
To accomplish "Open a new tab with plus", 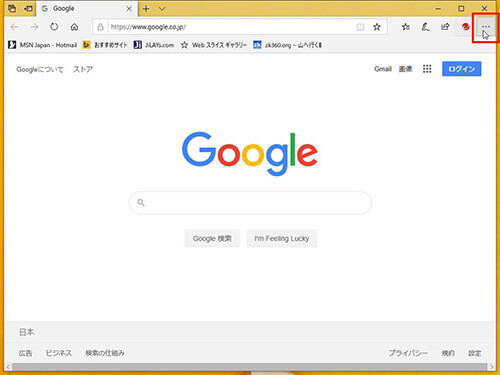I will [146, 9].
